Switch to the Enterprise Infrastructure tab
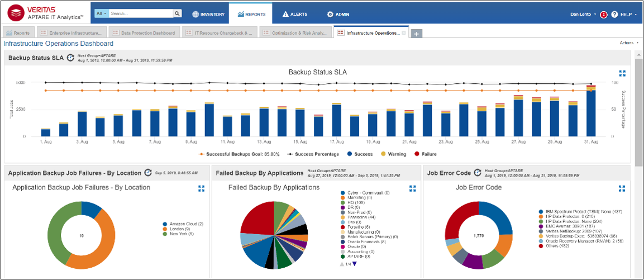The image size is (644, 280). [72, 33]
